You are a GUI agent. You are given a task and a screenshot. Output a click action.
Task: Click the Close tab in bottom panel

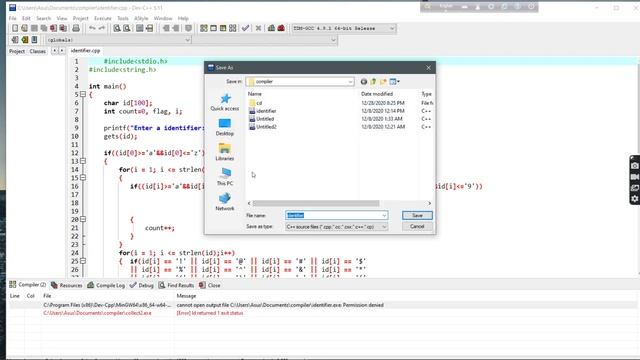210,285
